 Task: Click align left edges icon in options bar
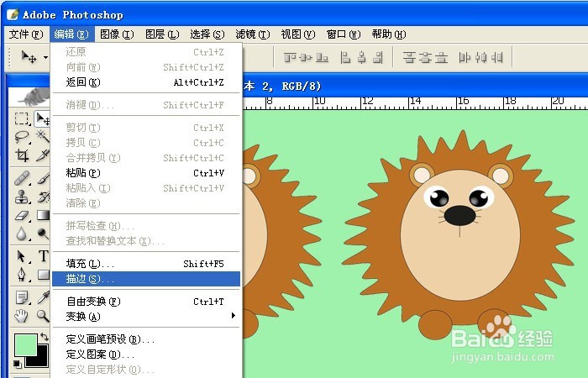[x=345, y=58]
